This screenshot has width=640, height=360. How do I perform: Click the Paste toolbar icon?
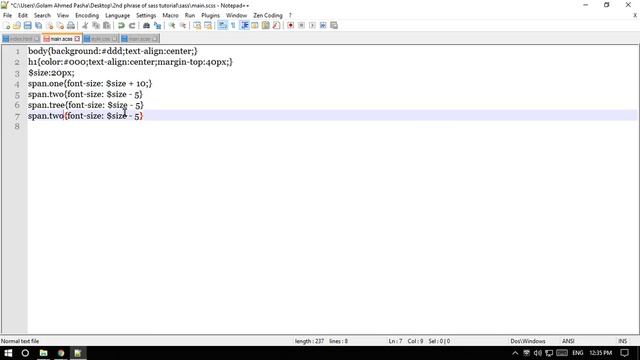(107, 25)
